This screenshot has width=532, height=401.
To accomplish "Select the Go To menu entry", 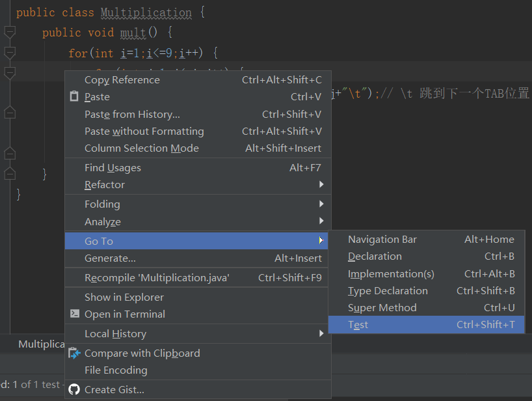I will [196, 241].
